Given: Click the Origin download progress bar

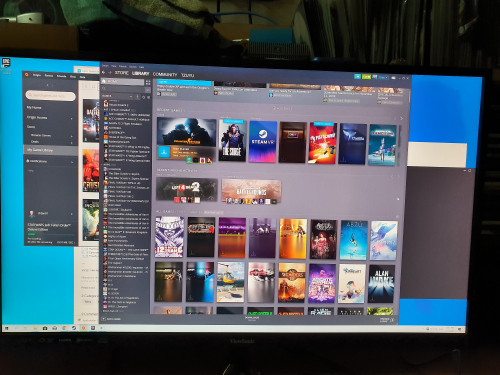Looking at the screenshot, I should (50, 234).
